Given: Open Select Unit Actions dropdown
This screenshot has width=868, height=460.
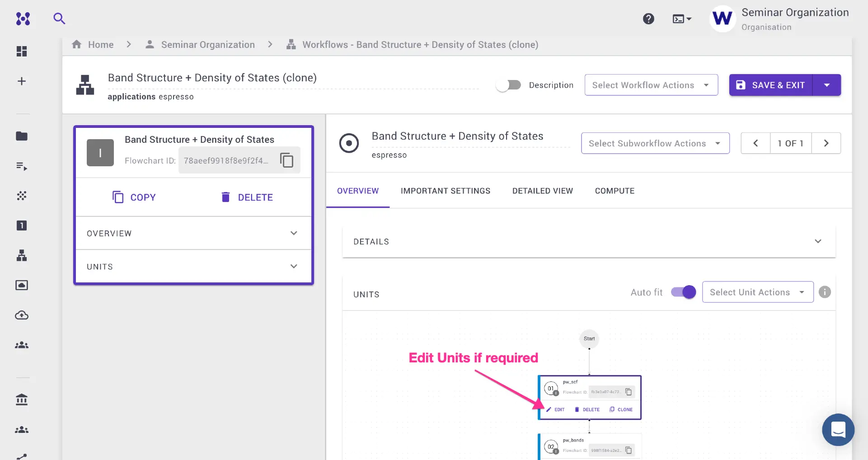Looking at the screenshot, I should click(757, 292).
